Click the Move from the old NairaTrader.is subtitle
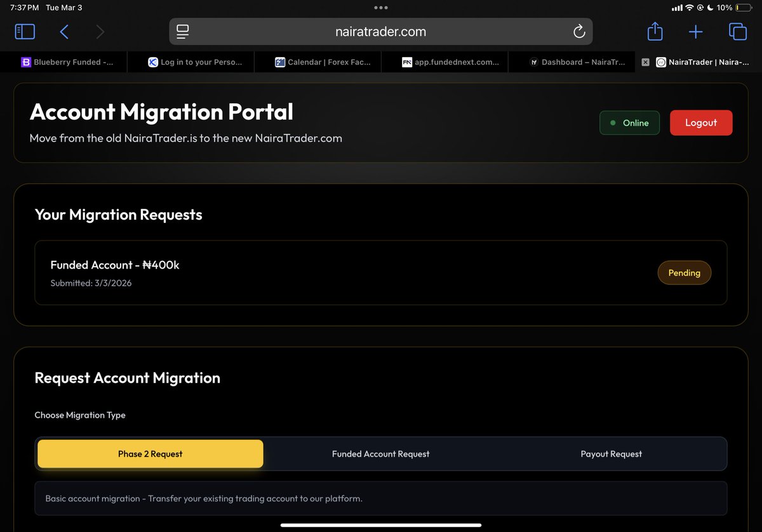The width and height of the screenshot is (762, 532). tap(185, 138)
